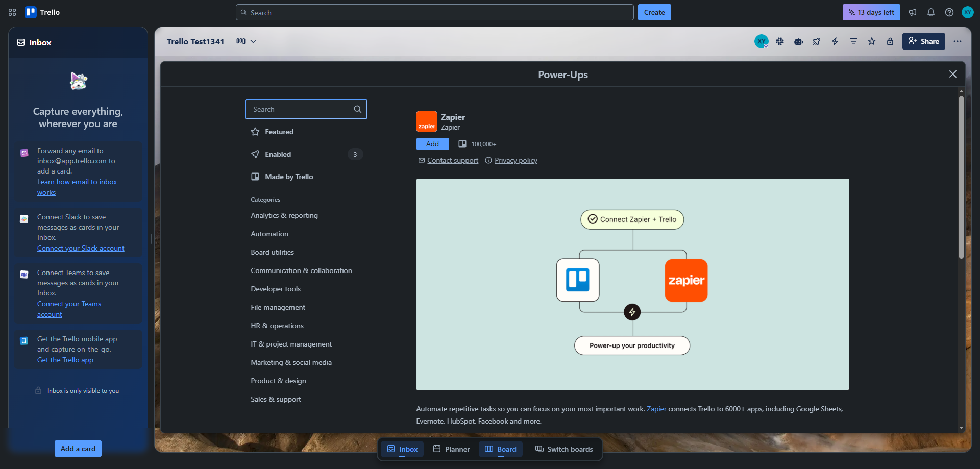Focus the Power-Ups search box
The image size is (980, 469).
(306, 109)
